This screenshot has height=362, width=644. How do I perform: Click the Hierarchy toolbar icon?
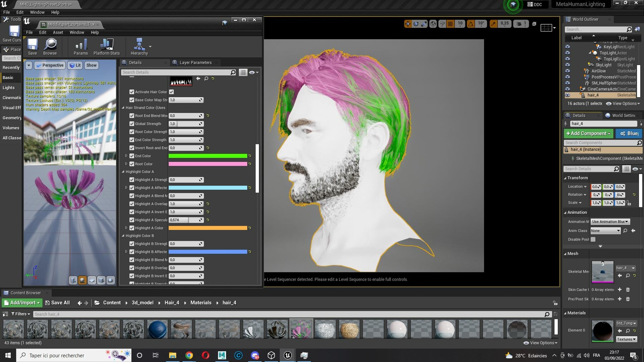139,47
